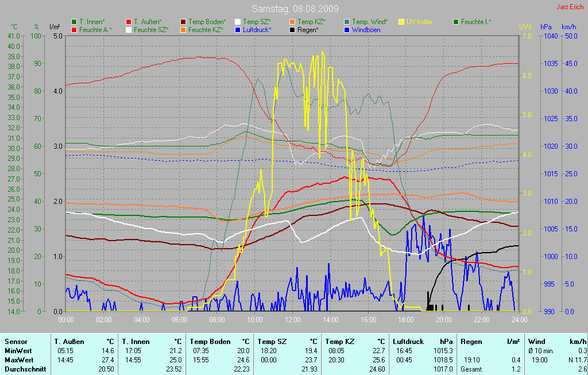588x375 pixels.
Task: Click the chart title 'Samstag, 08.08.2009'
Action: [x=295, y=9]
